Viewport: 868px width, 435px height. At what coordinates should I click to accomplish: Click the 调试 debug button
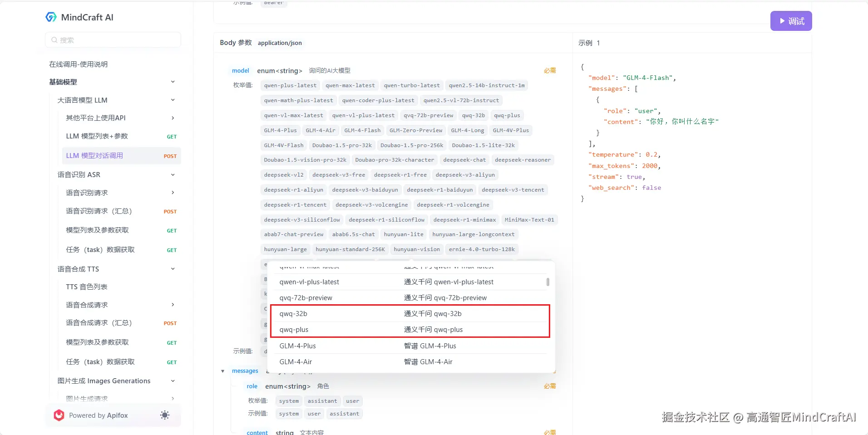point(791,21)
